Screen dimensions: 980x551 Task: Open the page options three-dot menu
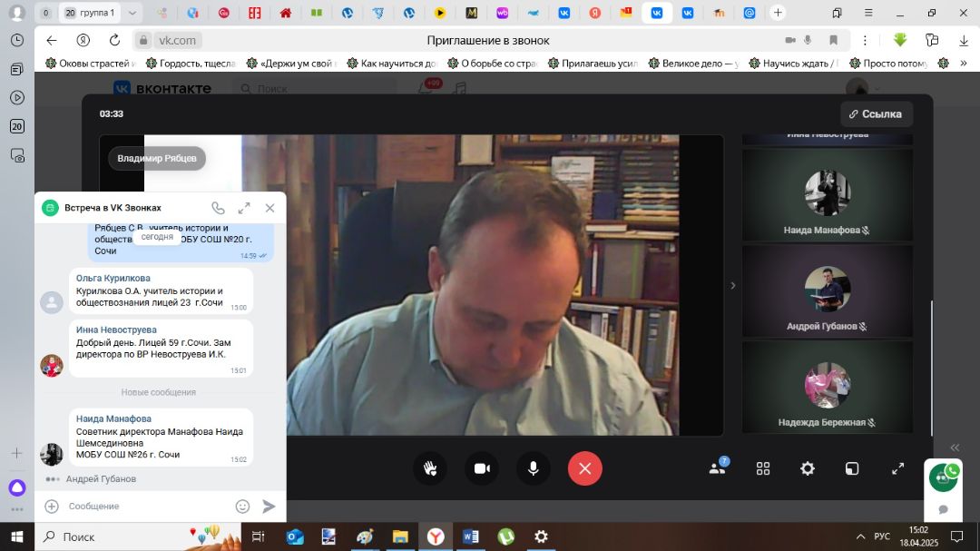(865, 40)
